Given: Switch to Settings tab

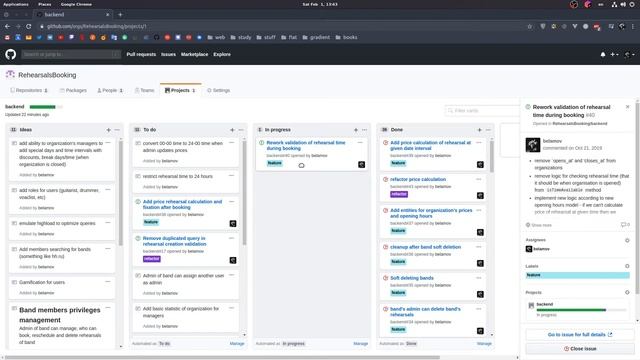Looking at the screenshot, I should pyautogui.click(x=218, y=90).
